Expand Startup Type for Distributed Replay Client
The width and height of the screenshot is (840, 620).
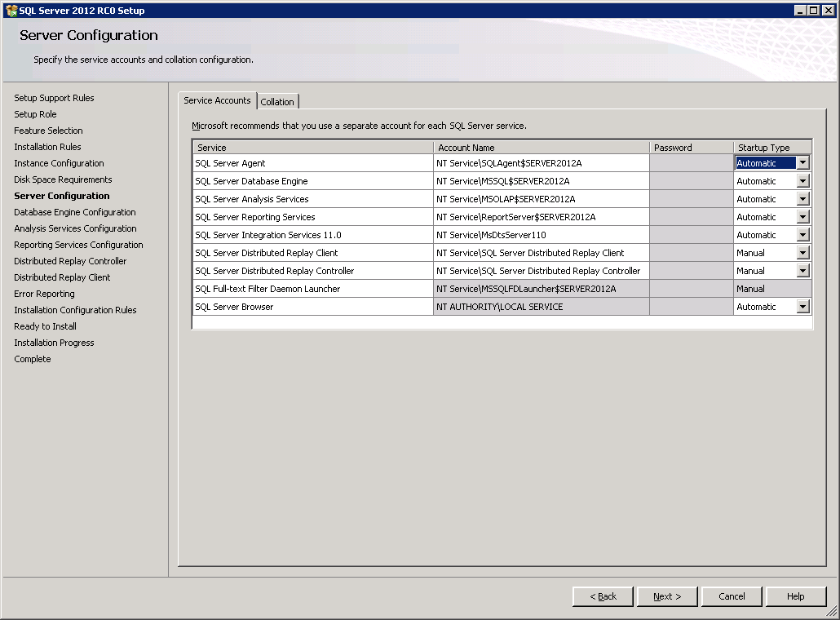click(x=803, y=253)
